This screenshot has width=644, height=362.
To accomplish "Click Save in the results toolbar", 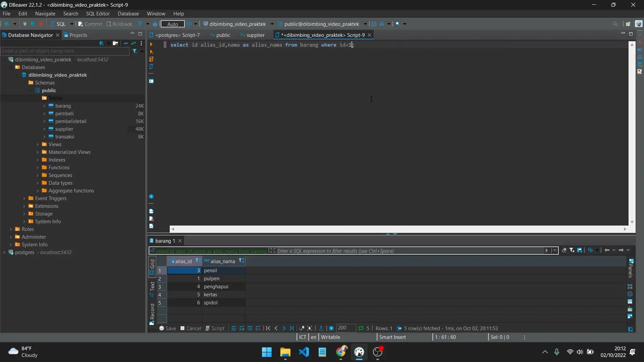I will [x=168, y=328].
